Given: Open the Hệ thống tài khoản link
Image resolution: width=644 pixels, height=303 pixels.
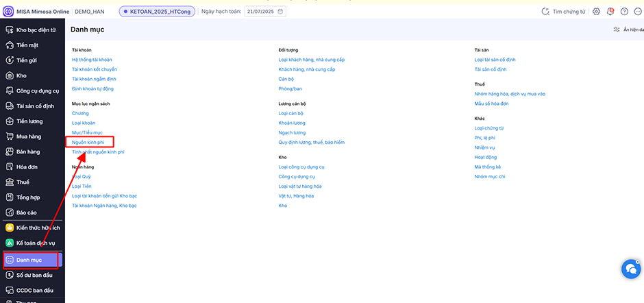Looking at the screenshot, I should pyautogui.click(x=92, y=60).
